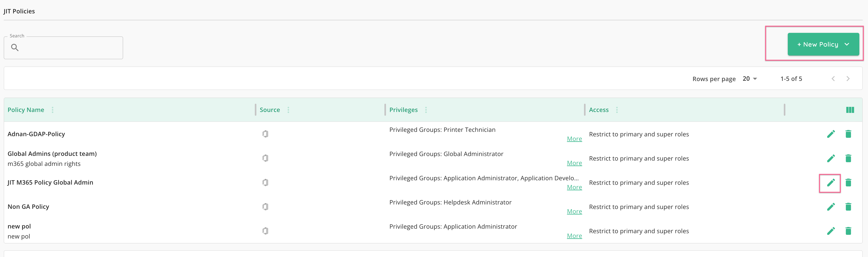The height and width of the screenshot is (257, 868).
Task: Show More privileges for new pol
Action: point(574,236)
